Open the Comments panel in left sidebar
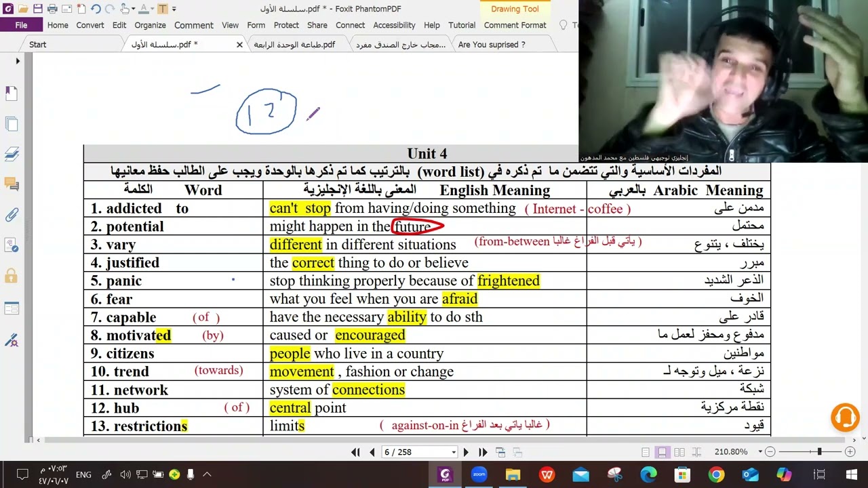This screenshot has height=488, width=868. tap(11, 184)
